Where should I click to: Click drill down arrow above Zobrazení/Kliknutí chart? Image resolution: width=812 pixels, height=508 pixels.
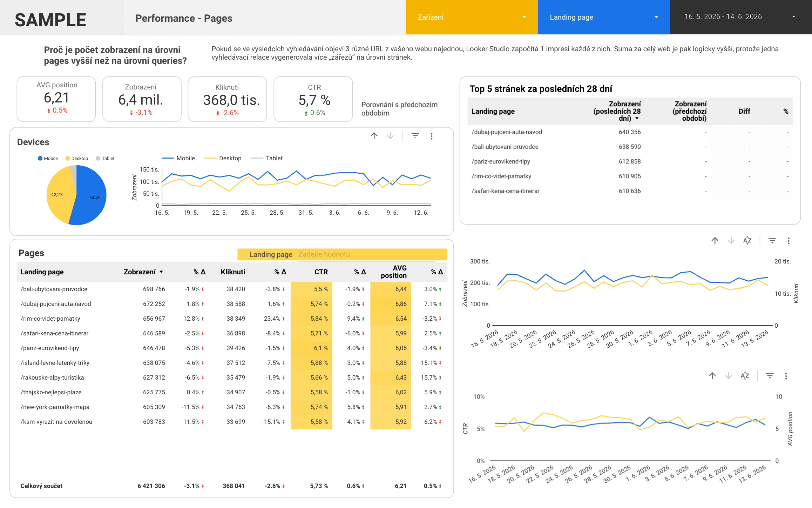click(731, 240)
